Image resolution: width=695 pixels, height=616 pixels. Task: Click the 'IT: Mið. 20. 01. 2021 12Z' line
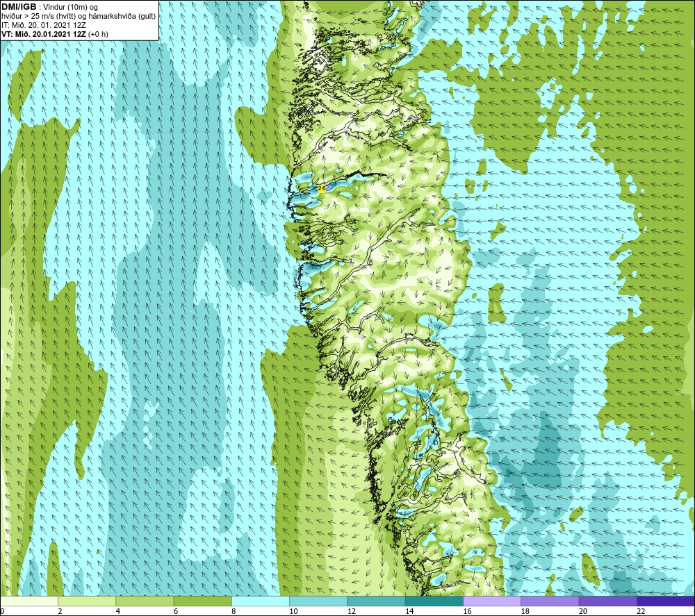point(43,25)
